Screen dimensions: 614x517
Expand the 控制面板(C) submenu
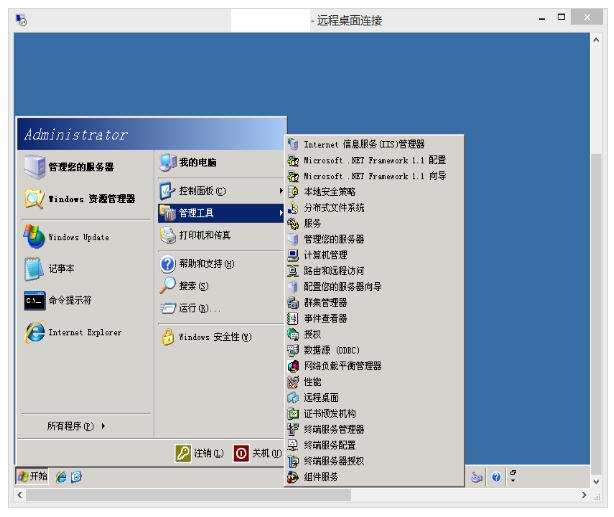pyautogui.click(x=221, y=191)
